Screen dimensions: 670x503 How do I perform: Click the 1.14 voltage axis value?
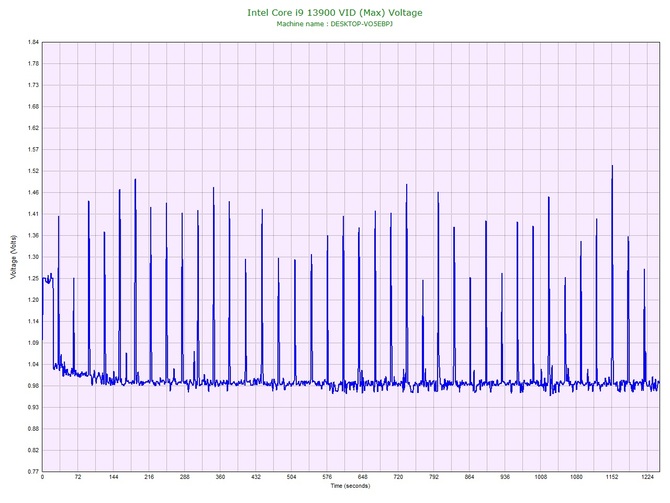[33, 321]
